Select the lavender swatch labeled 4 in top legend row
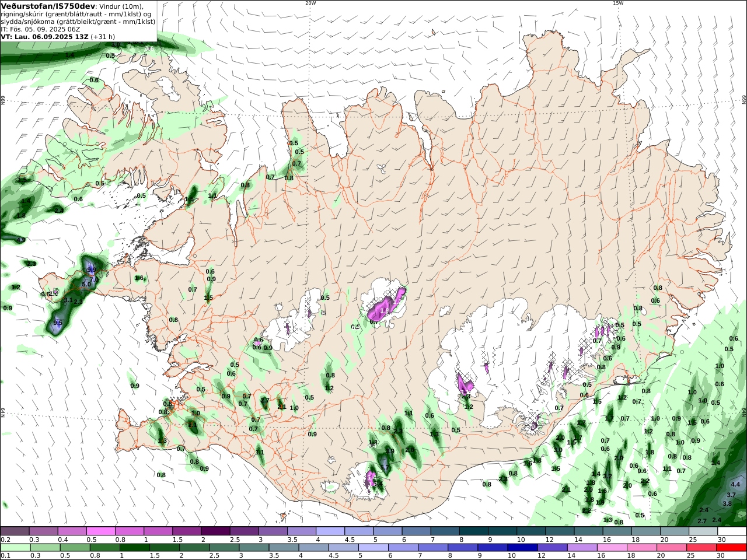Image resolution: width=747 pixels, height=560 pixels. (x=330, y=531)
